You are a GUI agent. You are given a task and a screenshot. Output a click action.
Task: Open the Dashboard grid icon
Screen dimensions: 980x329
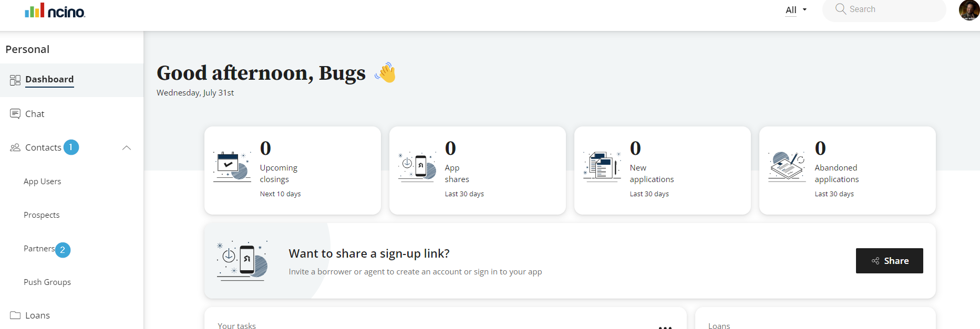point(15,80)
